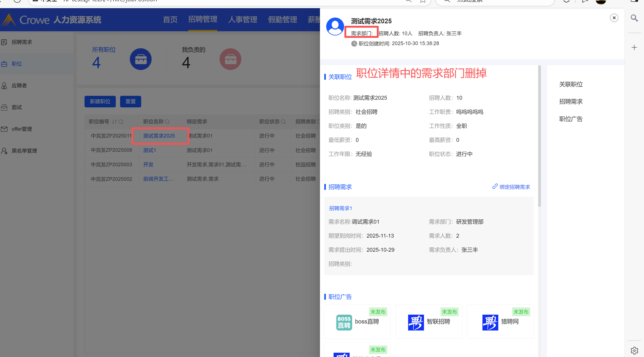This screenshot has height=357, width=644.
Task: Click 新建职位 button
Action: (100, 101)
